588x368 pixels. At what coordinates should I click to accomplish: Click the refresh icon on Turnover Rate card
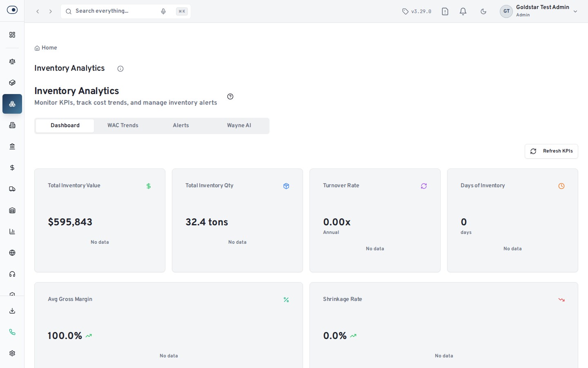pos(424,186)
